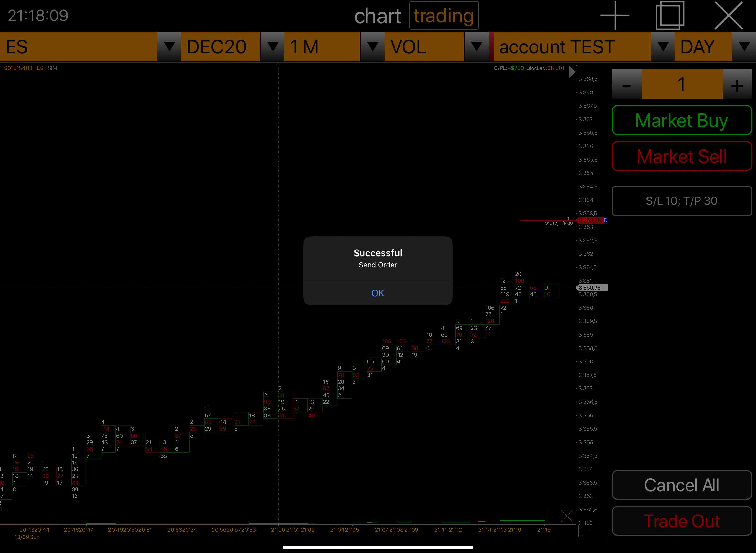This screenshot has height=553, width=756.
Task: Expand the DEC20 contract dropdown arrow
Action: click(x=272, y=46)
